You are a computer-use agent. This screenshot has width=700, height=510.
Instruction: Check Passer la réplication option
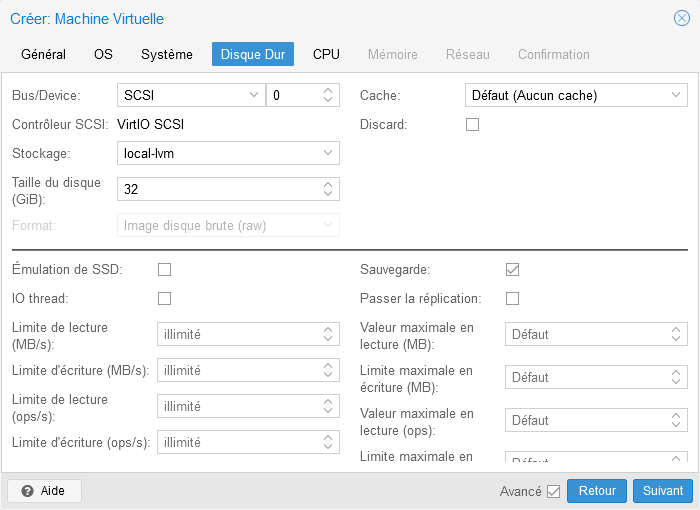coord(513,298)
